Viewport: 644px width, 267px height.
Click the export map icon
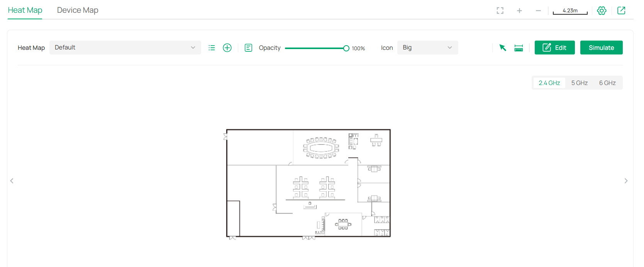pyautogui.click(x=621, y=11)
